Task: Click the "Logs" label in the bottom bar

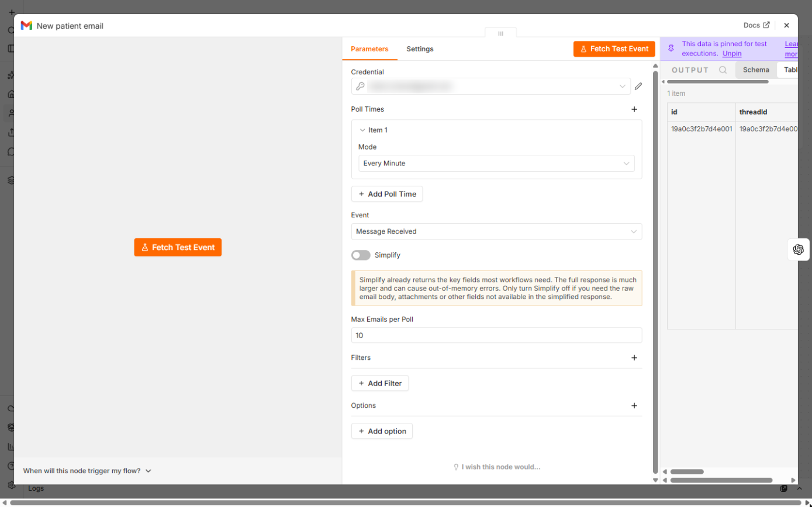Action: (x=36, y=488)
